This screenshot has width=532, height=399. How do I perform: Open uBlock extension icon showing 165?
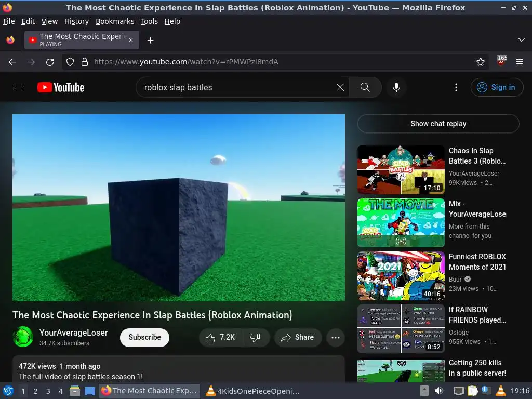(501, 61)
